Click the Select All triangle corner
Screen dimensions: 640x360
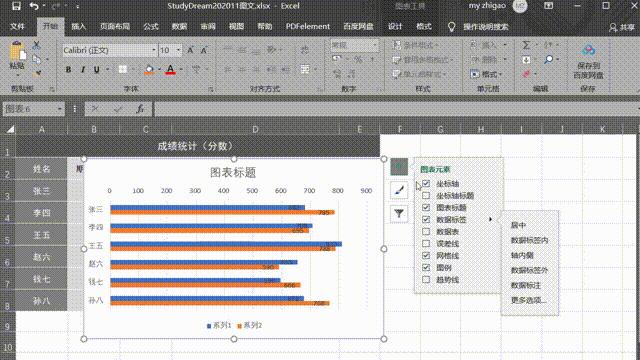click(x=10, y=129)
